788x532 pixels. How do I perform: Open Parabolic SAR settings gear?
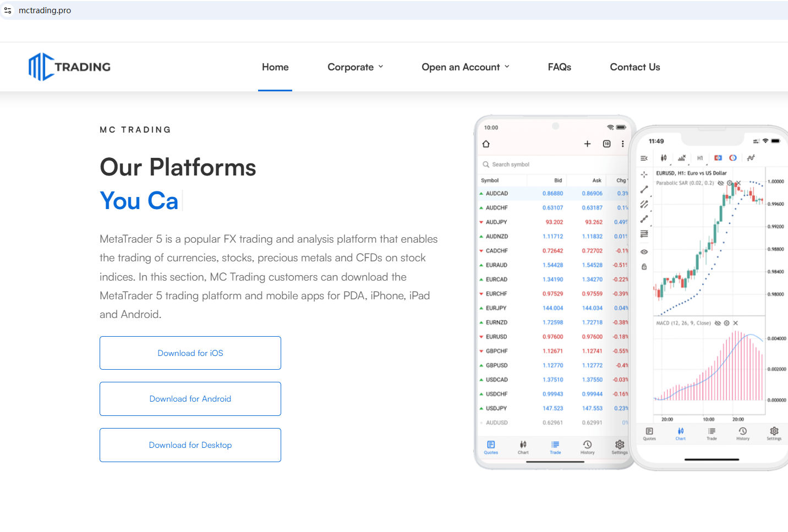[x=730, y=183]
